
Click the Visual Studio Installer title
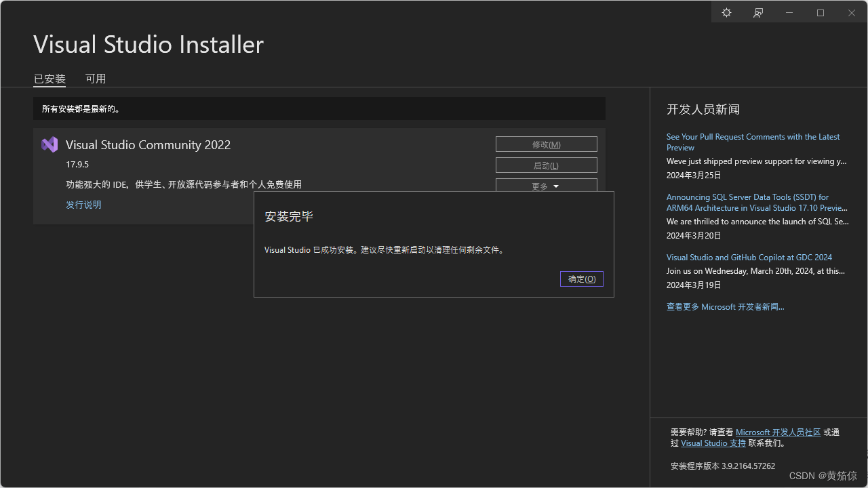pyautogui.click(x=149, y=45)
